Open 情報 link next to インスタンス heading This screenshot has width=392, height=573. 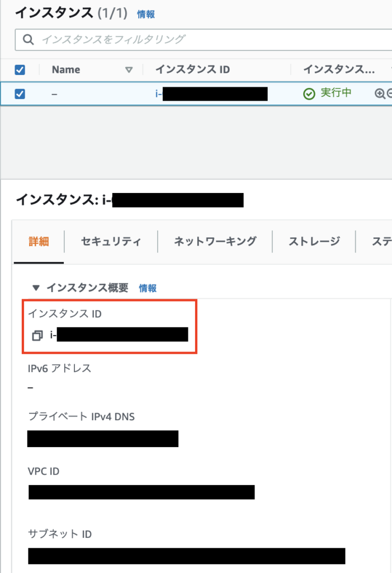[146, 14]
